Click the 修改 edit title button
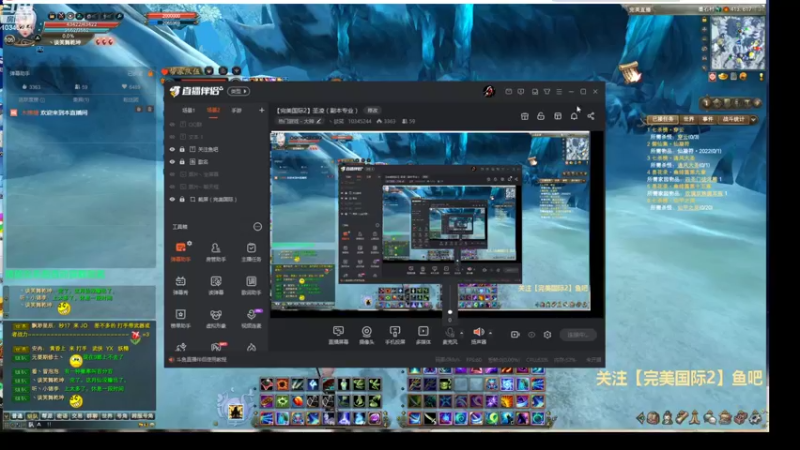Viewport: 800px width, 450px height. tap(372, 110)
